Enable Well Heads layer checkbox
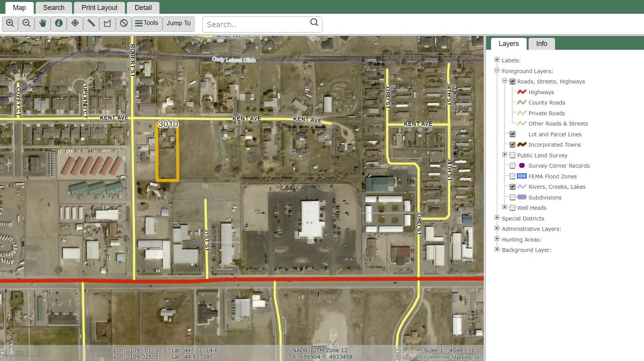The height and width of the screenshot is (361, 644). coord(513,208)
